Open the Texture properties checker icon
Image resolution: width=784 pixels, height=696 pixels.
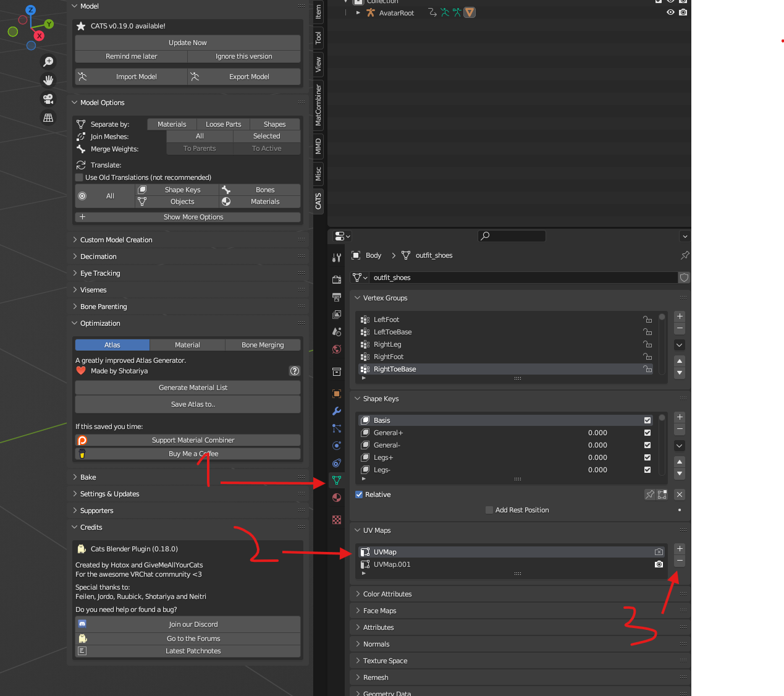pyautogui.click(x=337, y=520)
